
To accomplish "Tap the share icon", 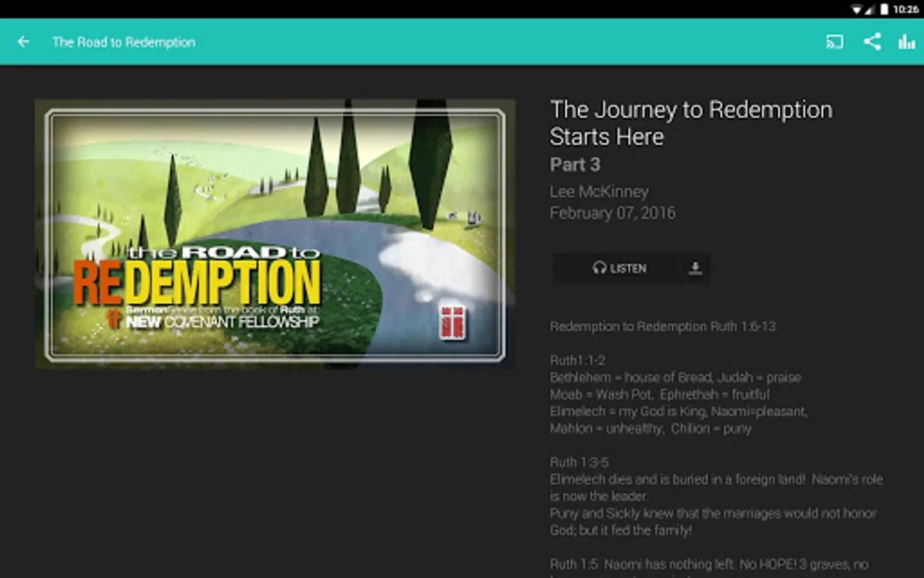I will (871, 42).
